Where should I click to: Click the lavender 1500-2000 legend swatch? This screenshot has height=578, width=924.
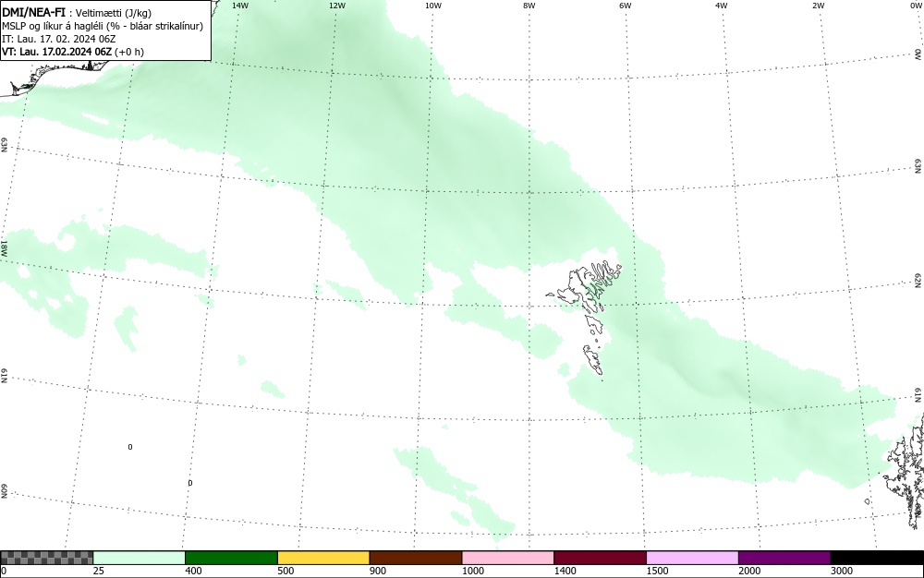pyautogui.click(x=692, y=558)
